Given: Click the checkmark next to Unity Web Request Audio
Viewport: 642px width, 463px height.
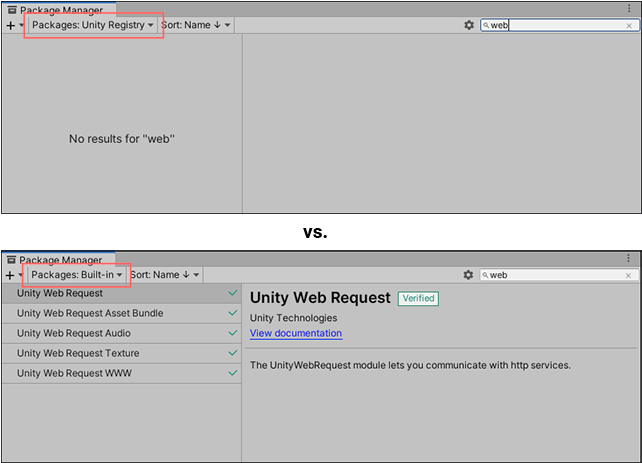Looking at the screenshot, I should point(232,333).
